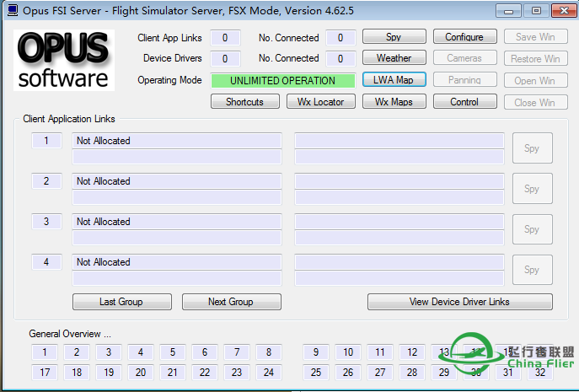
Task: Click the Device Drivers count field
Action: [x=225, y=58]
